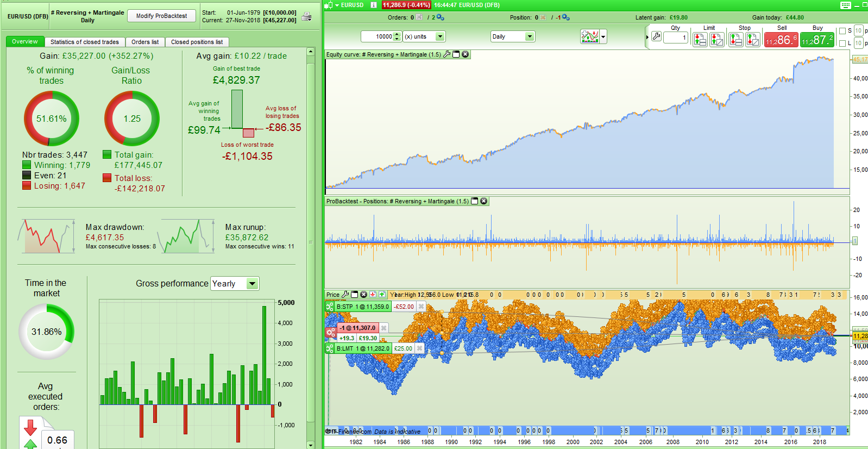The height and width of the screenshot is (449, 868).
Task: Toggle the L limit checkbox
Action: click(842, 43)
